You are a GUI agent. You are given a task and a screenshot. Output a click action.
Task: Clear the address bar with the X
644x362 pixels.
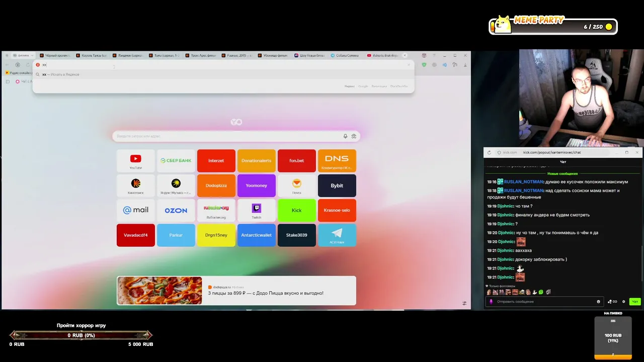click(409, 65)
